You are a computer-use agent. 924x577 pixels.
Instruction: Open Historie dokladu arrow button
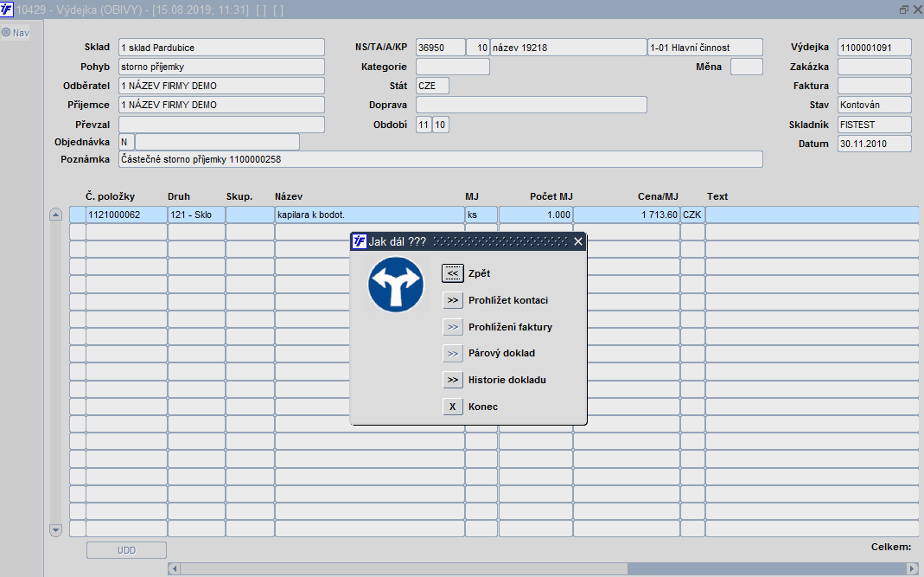point(453,380)
